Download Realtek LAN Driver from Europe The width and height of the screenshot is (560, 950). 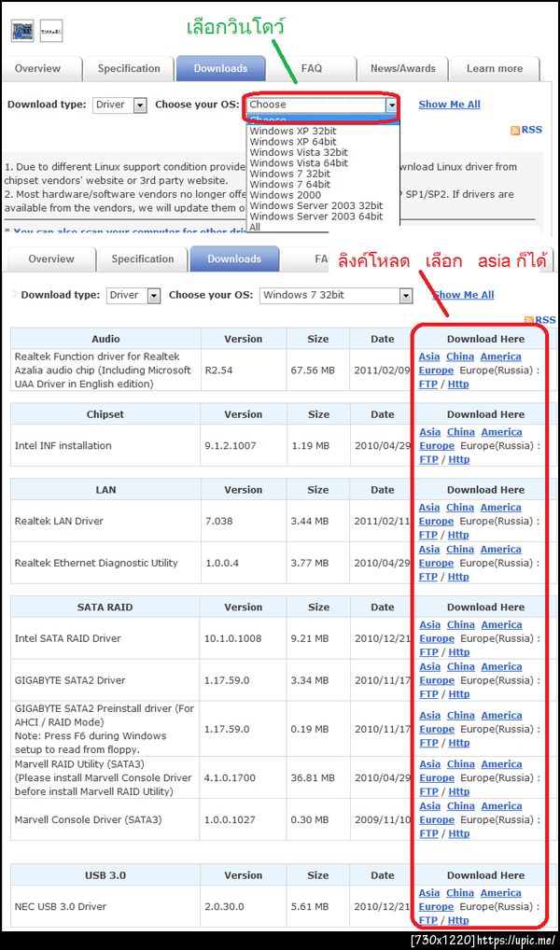(x=436, y=521)
